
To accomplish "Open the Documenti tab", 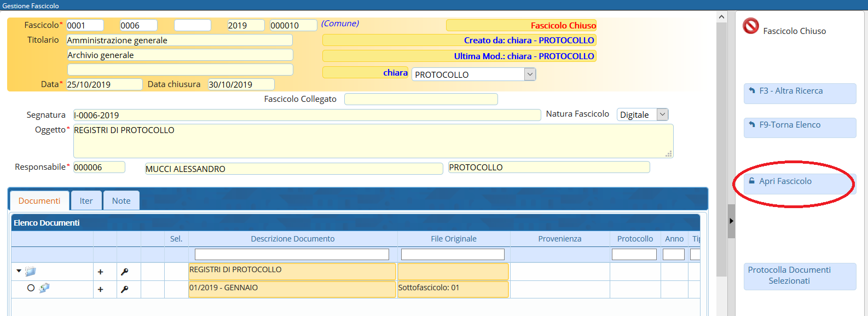I will coord(39,201).
